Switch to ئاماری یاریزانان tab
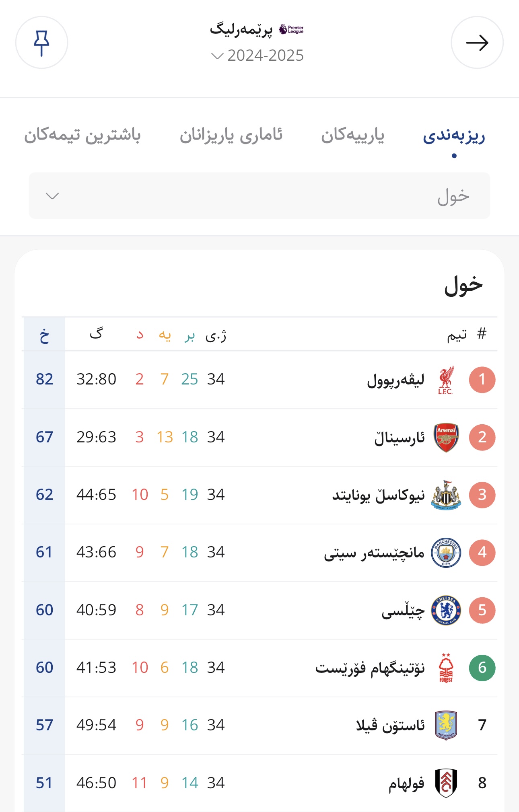The width and height of the screenshot is (519, 812). (x=231, y=135)
